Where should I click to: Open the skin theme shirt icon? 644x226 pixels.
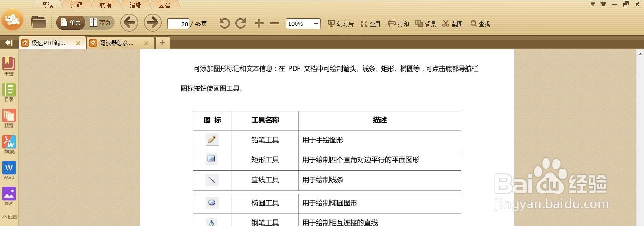pyautogui.click(x=603, y=4)
